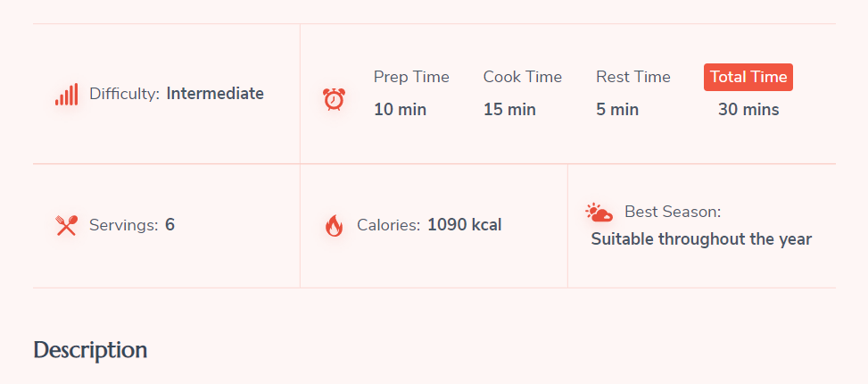The width and height of the screenshot is (868, 384).
Task: Click the Cook Time label
Action: [x=523, y=77]
